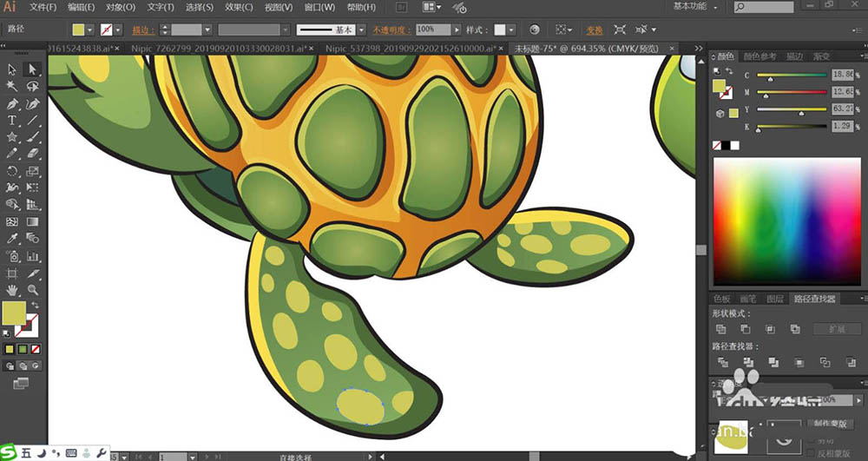The height and width of the screenshot is (461, 868).
Task: Click the C cyan value input field
Action: click(843, 76)
